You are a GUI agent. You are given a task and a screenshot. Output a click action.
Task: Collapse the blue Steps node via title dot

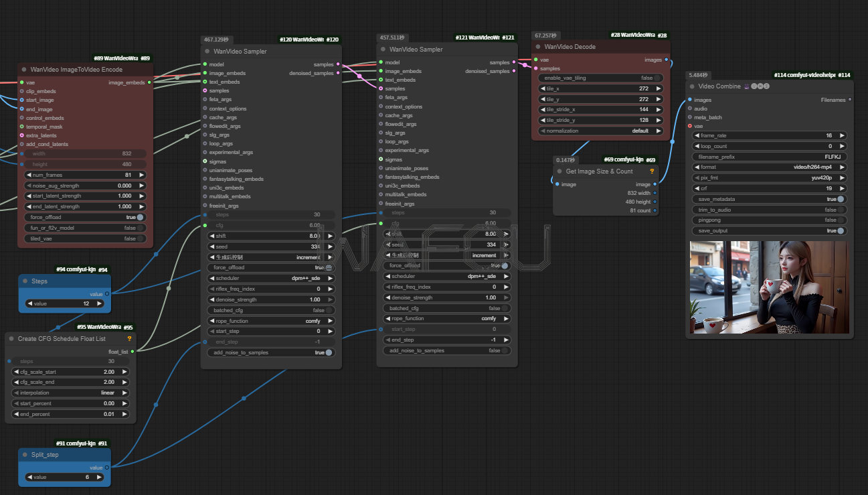click(25, 281)
